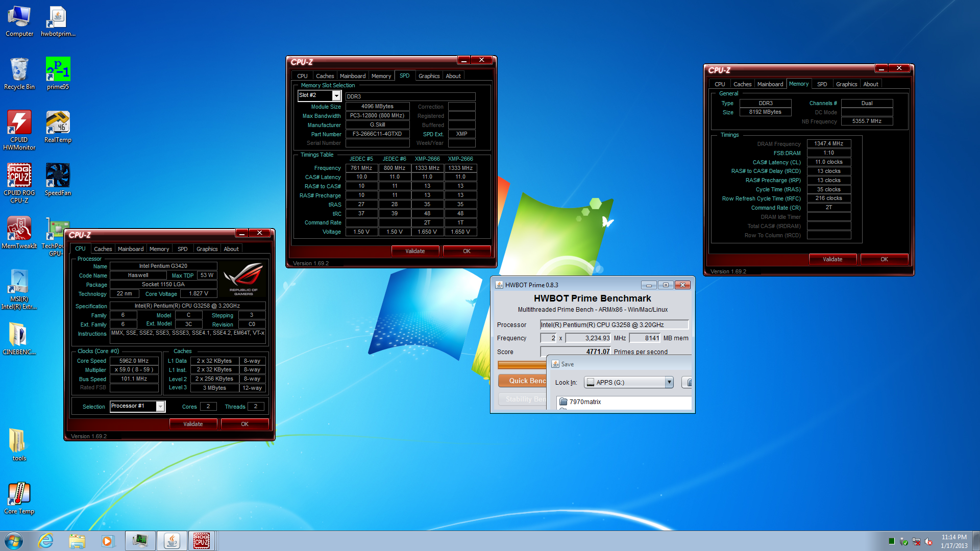This screenshot has height=551, width=980.
Task: Switch to Mainboard tab in CPU-Z processor window
Action: tap(131, 249)
